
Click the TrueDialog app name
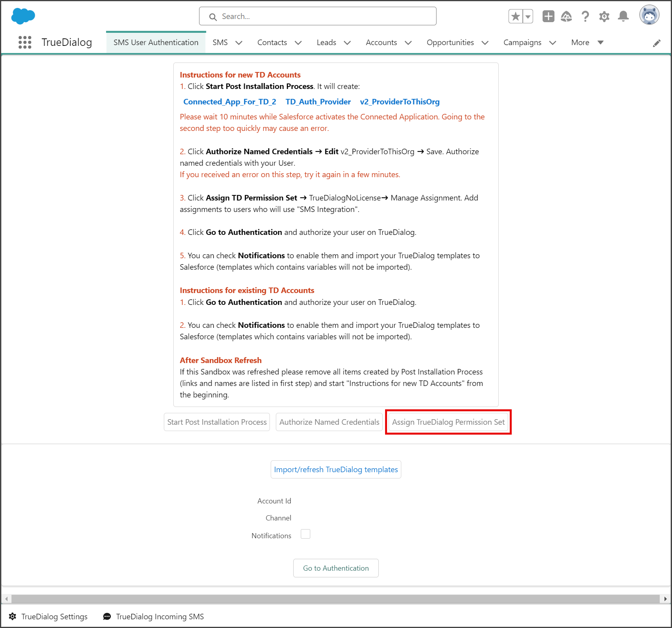pyautogui.click(x=67, y=42)
